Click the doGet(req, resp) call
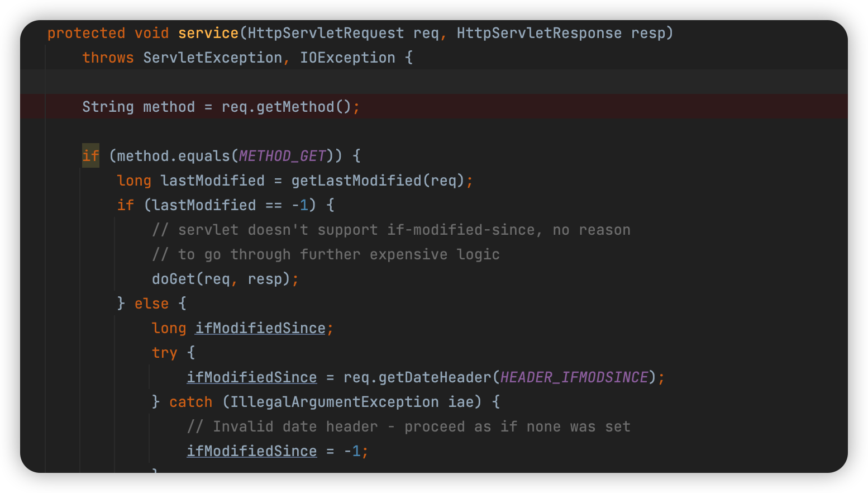Screen dimensions: 868x493 click(x=221, y=279)
